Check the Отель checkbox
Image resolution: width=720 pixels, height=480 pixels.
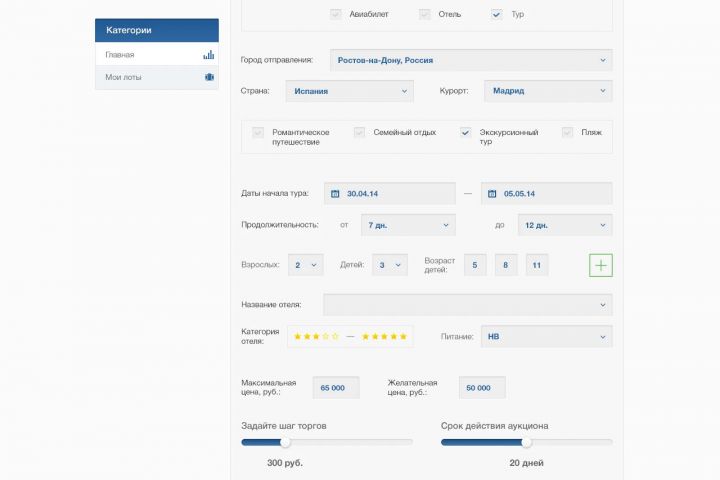coord(425,14)
